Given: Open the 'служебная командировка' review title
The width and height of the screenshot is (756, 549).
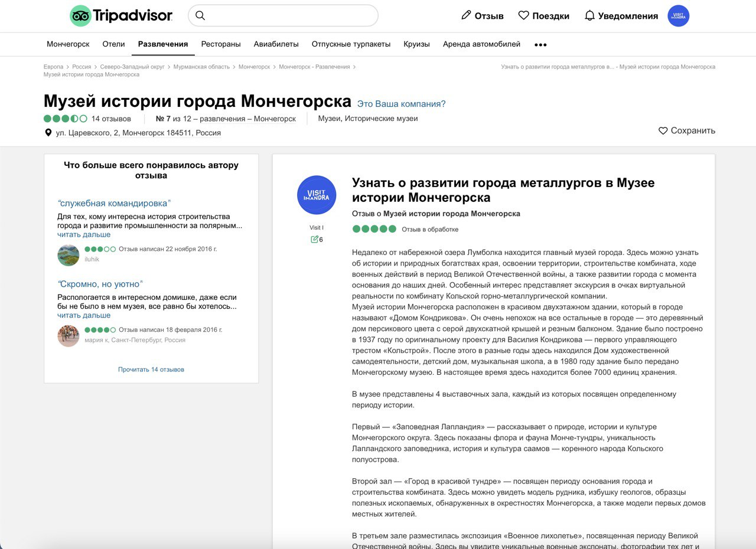Looking at the screenshot, I should tap(114, 203).
